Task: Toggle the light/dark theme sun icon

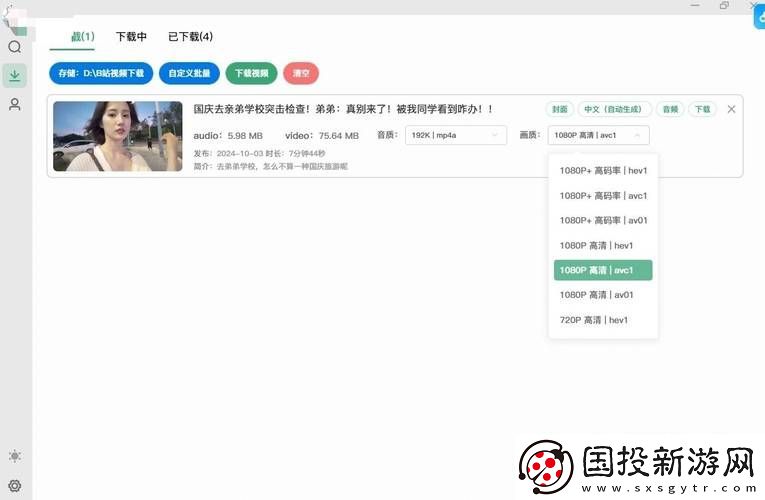Action: (x=15, y=456)
